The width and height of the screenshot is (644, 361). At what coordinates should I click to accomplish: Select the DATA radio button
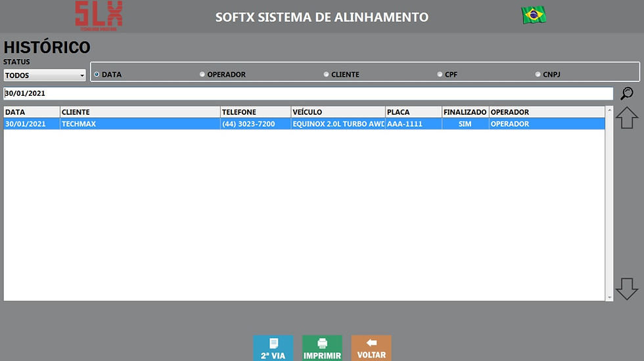pyautogui.click(x=97, y=74)
